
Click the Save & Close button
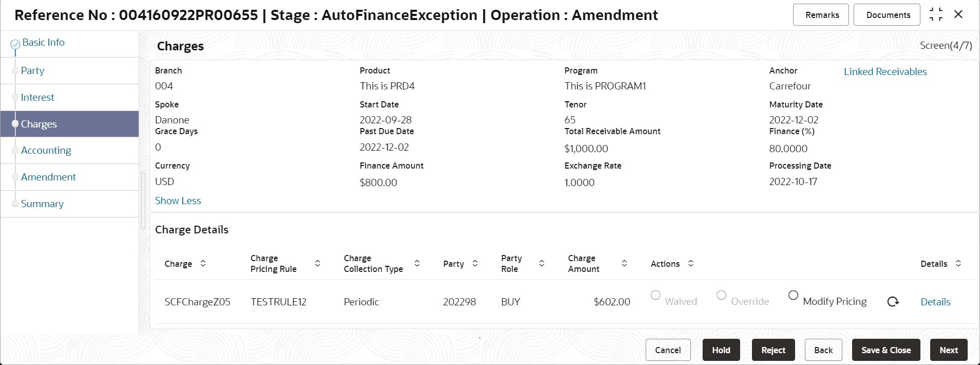pyautogui.click(x=885, y=350)
